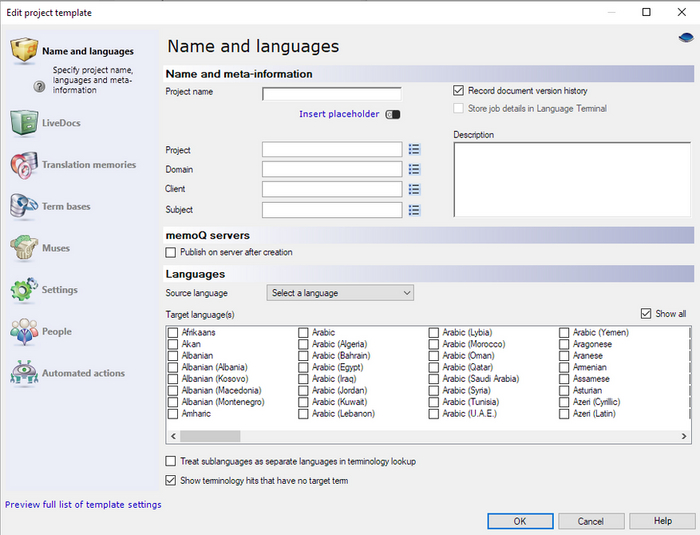Image resolution: width=700 pixels, height=535 pixels.
Task: Select the People sidebar icon
Action: [x=23, y=332]
